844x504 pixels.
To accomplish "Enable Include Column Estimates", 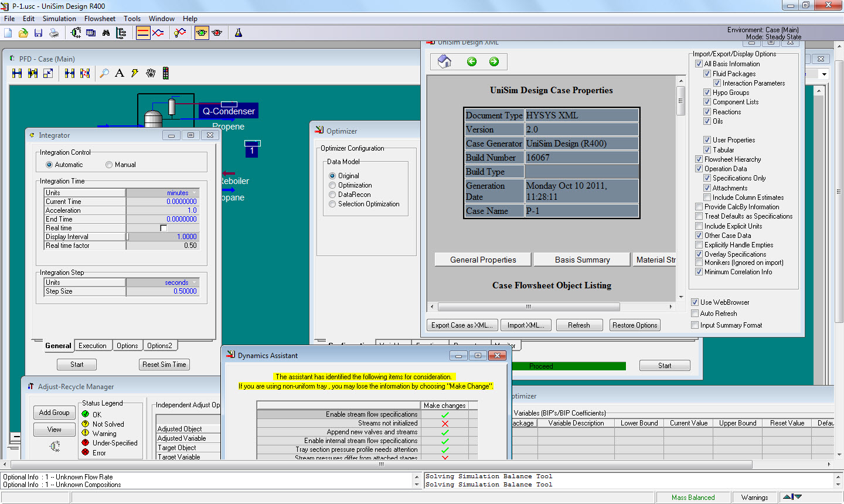I will pos(707,197).
